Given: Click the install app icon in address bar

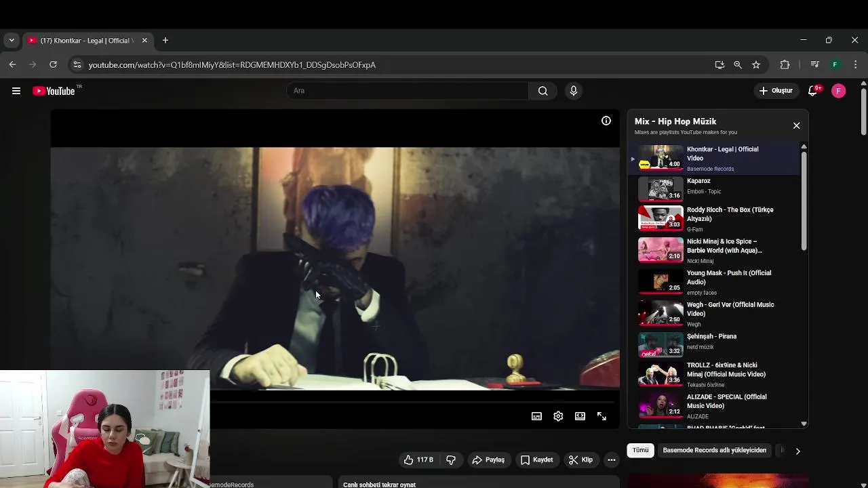Looking at the screenshot, I should point(719,64).
